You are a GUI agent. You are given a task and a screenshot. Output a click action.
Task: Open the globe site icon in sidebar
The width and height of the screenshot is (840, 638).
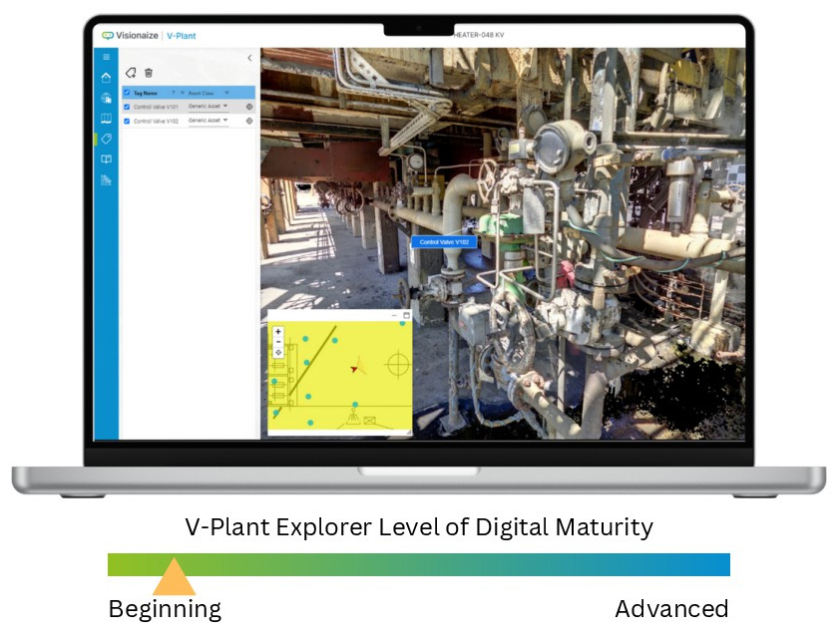[x=106, y=98]
